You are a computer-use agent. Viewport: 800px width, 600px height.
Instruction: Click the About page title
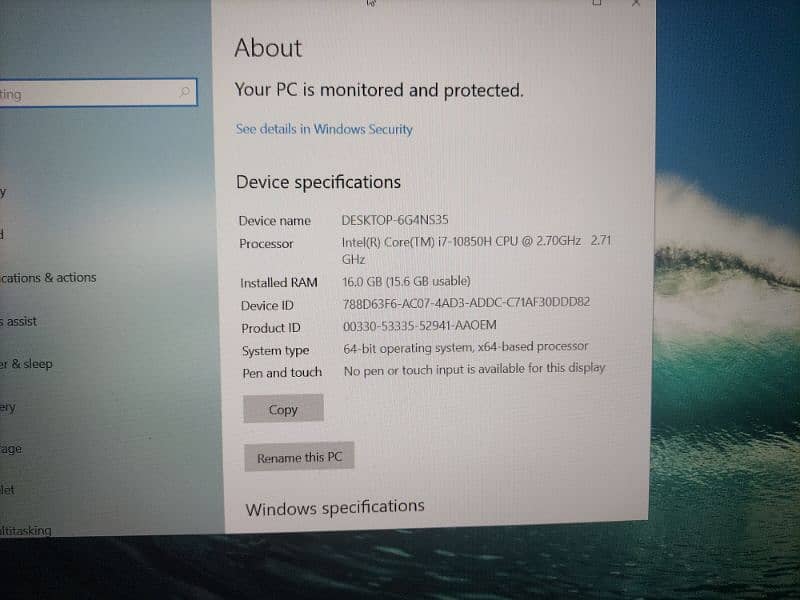[268, 48]
